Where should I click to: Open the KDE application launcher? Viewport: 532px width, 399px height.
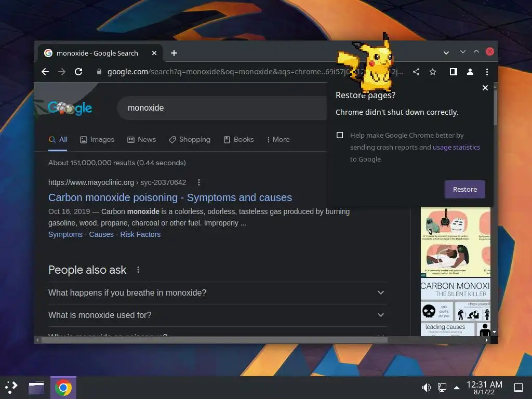pos(11,388)
